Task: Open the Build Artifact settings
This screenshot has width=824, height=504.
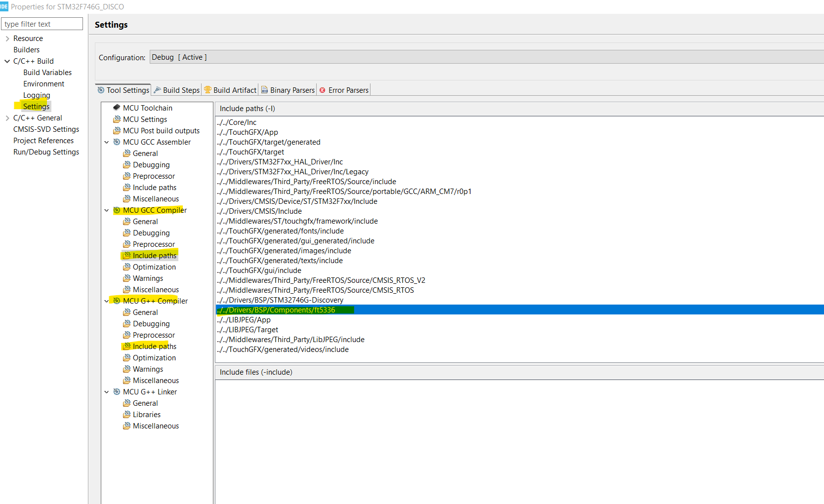Action: click(x=230, y=90)
